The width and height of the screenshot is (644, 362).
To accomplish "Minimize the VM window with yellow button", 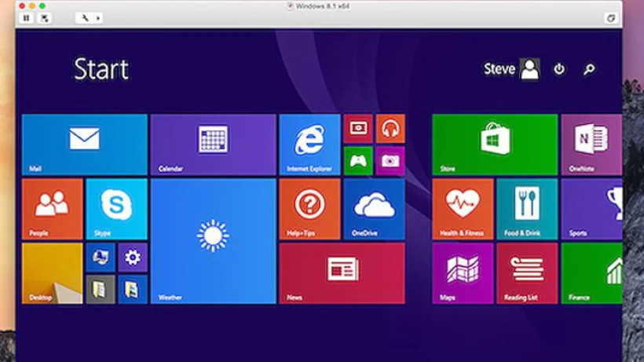I will [32, 5].
